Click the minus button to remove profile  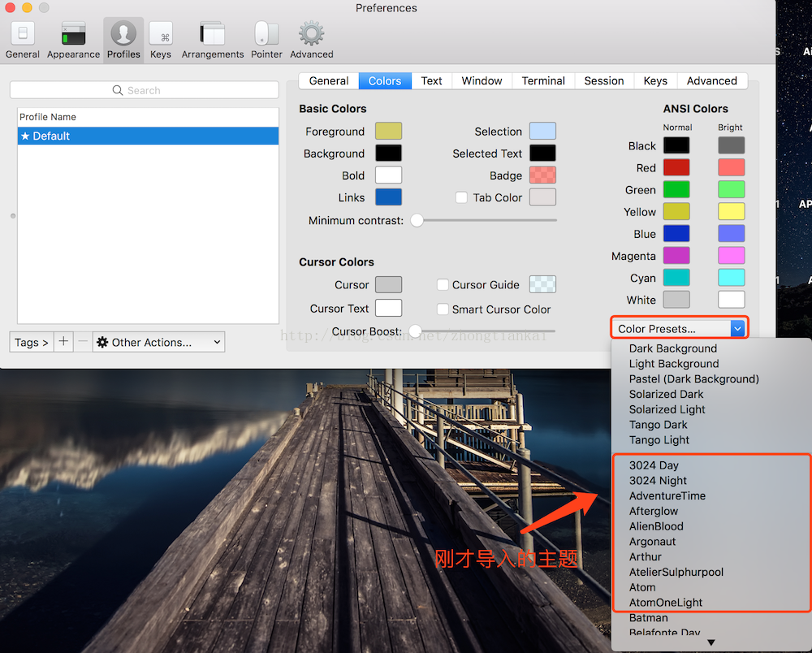pyautogui.click(x=83, y=342)
